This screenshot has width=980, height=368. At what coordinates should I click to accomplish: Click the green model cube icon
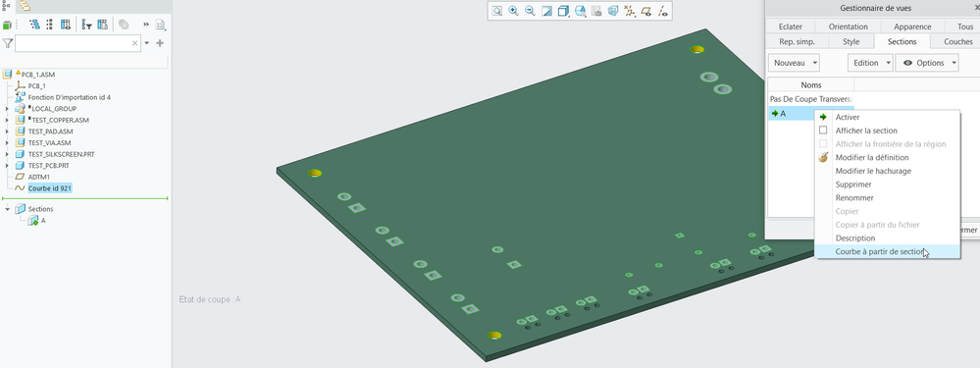7,25
